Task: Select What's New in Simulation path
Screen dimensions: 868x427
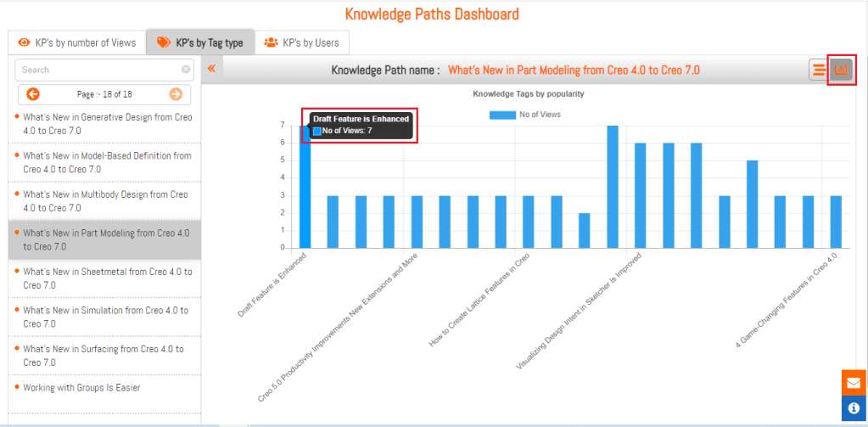Action: (x=106, y=317)
